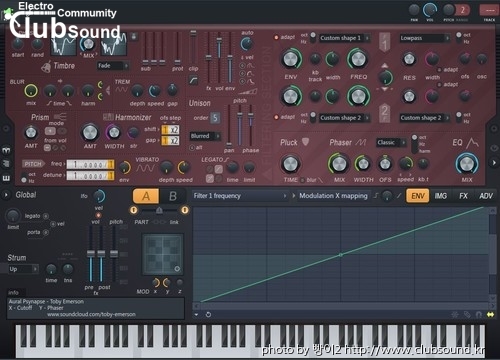Toggle the porta option in Global
Viewport: 500px width, 360px height.
click(46, 232)
